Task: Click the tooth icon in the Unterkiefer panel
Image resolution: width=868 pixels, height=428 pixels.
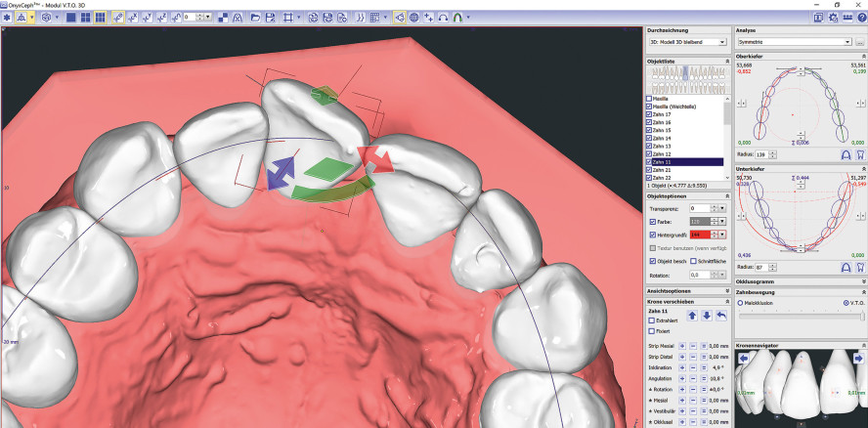Action: coord(860,268)
